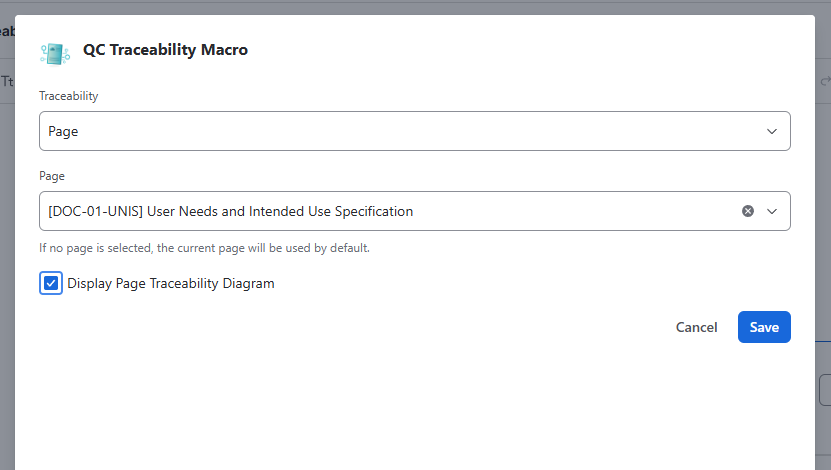Click the redo arrow icon behind the dialog
This screenshot has height=470, width=831.
pos(825,81)
